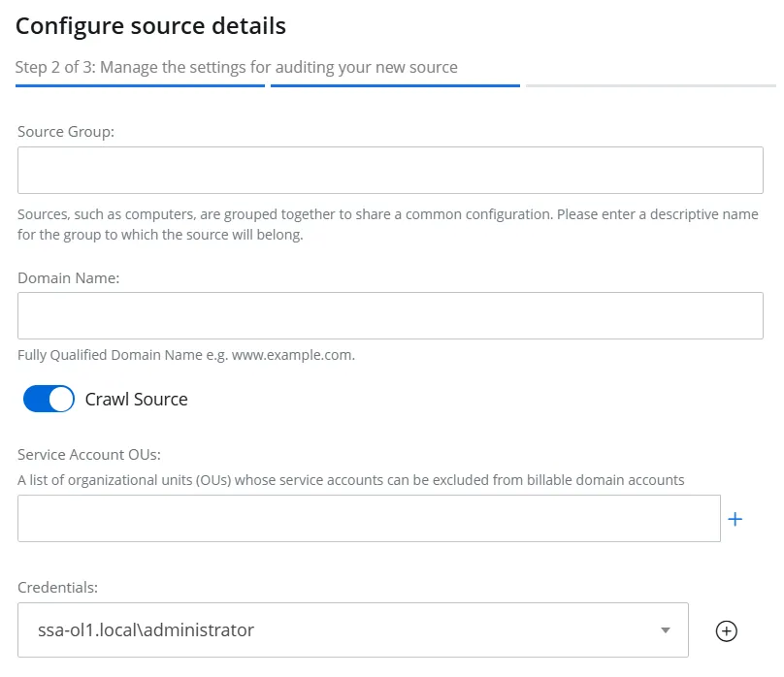Click the source grouping help text

tap(388, 224)
